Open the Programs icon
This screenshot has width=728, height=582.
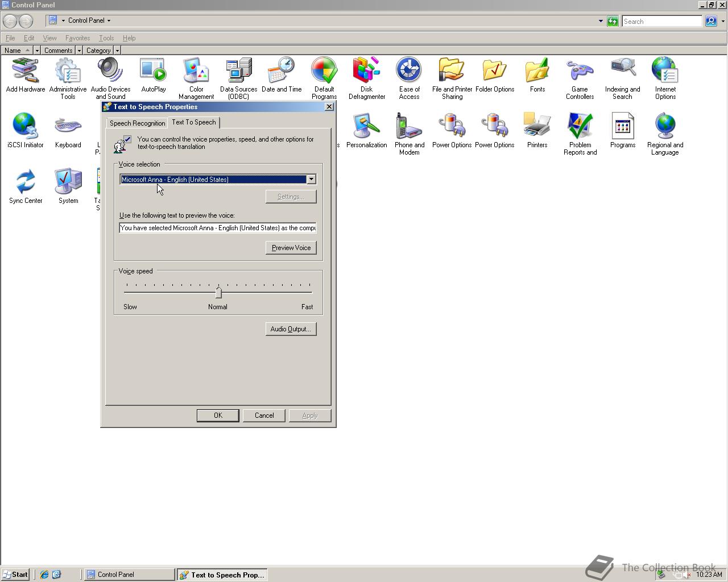(623, 131)
